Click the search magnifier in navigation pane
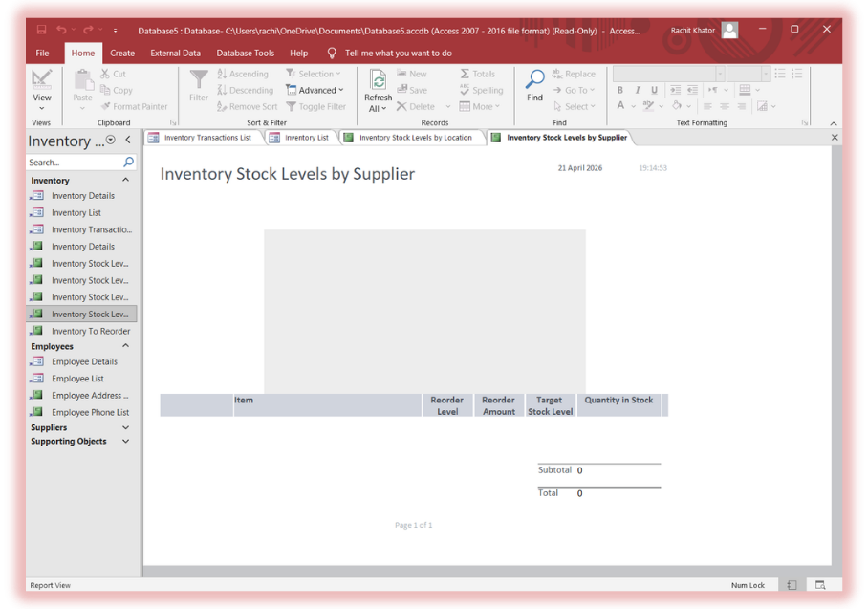This screenshot has height=609, width=868. [129, 163]
